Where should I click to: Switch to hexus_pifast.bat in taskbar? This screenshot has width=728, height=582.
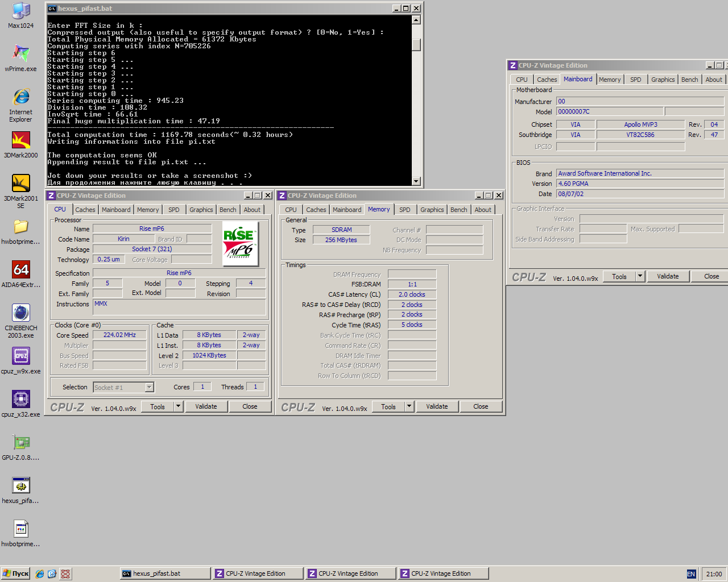click(x=164, y=573)
